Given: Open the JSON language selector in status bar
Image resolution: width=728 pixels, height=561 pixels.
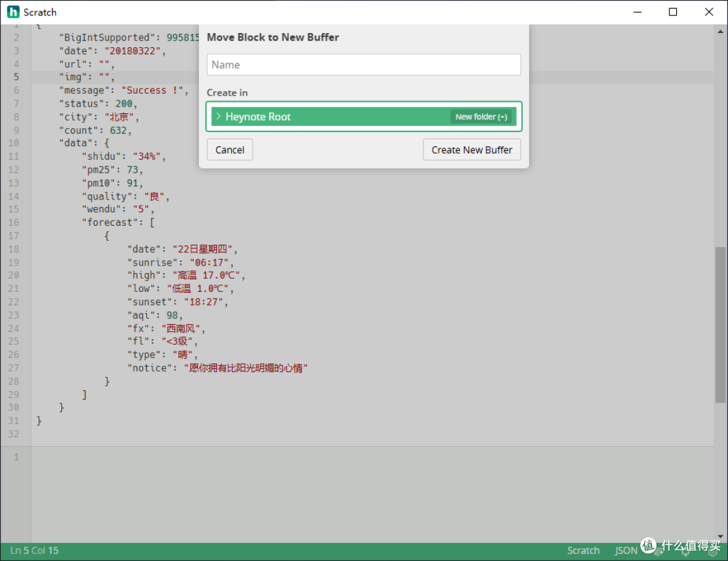Looking at the screenshot, I should tap(626, 550).
